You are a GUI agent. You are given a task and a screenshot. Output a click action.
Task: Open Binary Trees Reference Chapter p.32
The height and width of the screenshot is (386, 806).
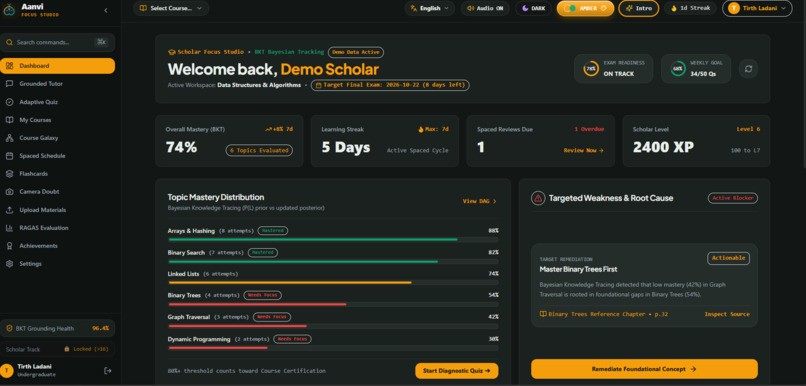click(603, 314)
